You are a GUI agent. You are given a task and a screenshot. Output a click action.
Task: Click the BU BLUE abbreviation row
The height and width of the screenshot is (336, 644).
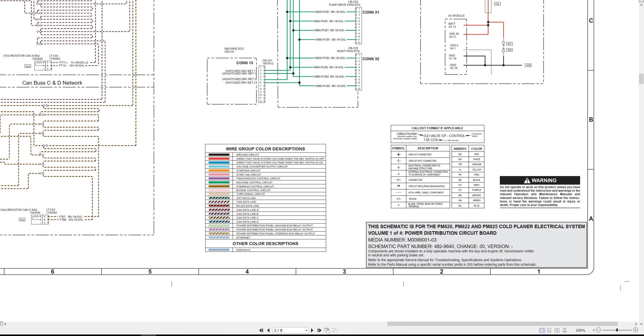click(x=468, y=206)
